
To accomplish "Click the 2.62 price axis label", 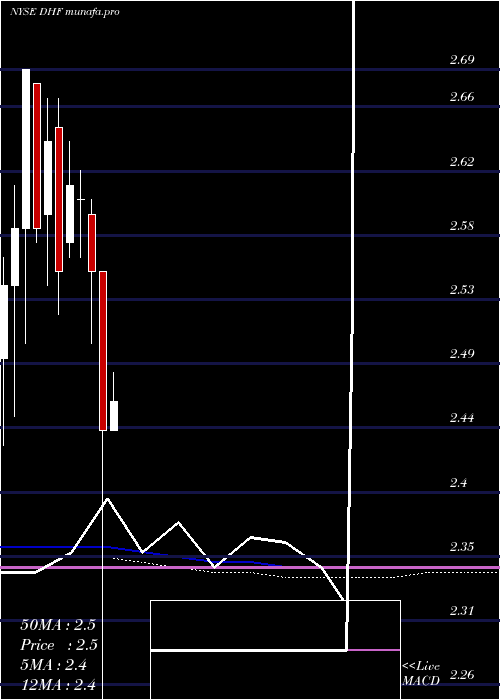I will pos(462,161).
